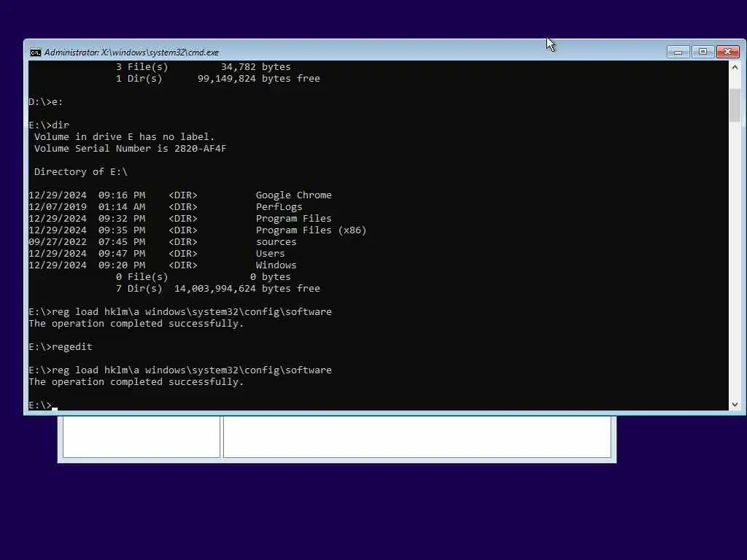Screen dimensions: 747x560
Task: Click the 'Windows' directory entry
Action: (x=276, y=265)
